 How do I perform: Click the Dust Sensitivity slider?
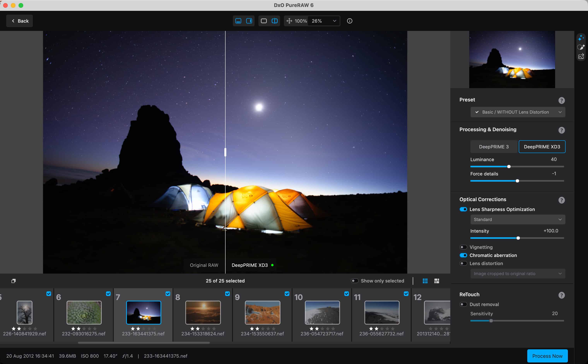coord(517,321)
